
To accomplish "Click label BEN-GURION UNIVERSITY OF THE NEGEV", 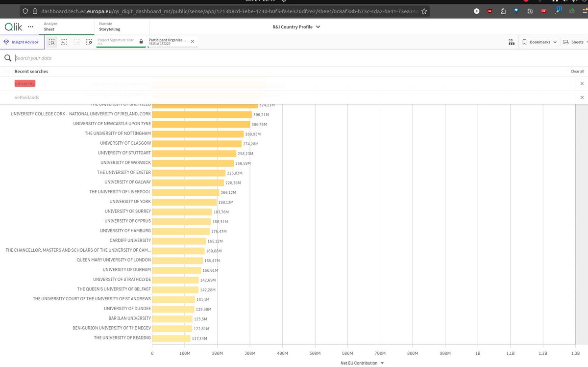I will click(x=112, y=328).
